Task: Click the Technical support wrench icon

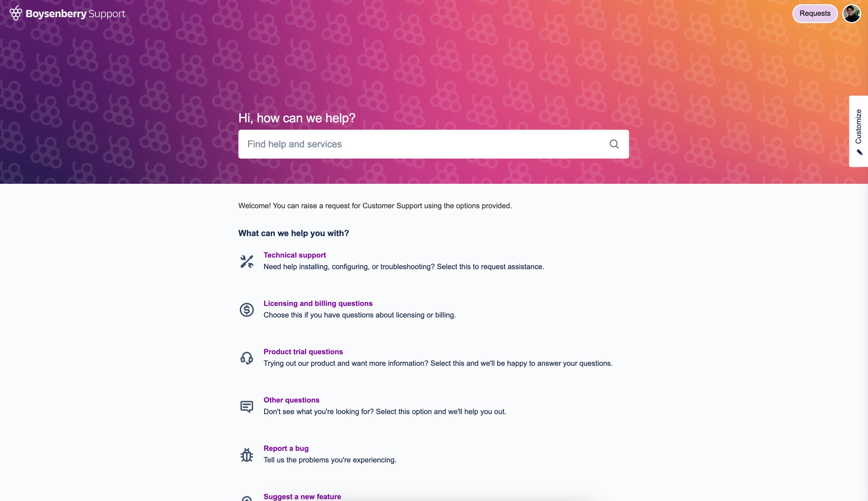Action: (246, 261)
